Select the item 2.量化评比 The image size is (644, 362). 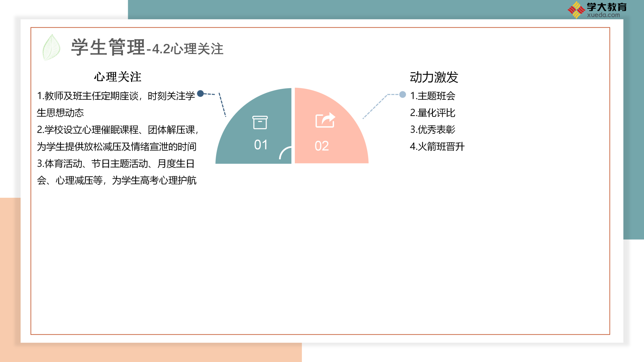433,113
